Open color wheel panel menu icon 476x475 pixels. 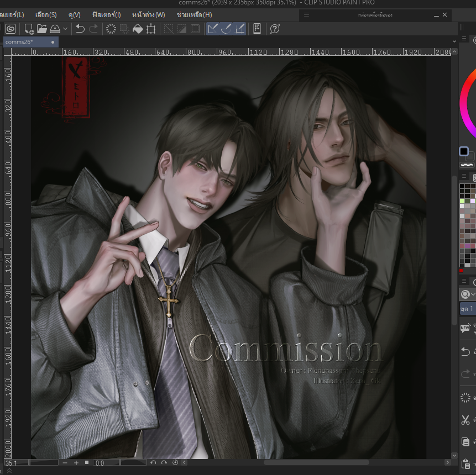tap(464, 39)
